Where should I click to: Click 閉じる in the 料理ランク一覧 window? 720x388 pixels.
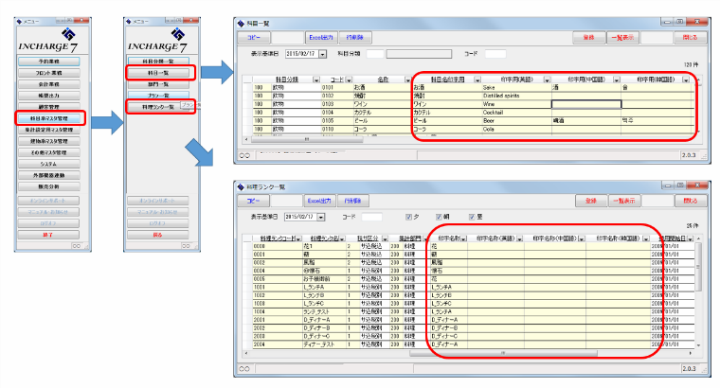(x=690, y=201)
